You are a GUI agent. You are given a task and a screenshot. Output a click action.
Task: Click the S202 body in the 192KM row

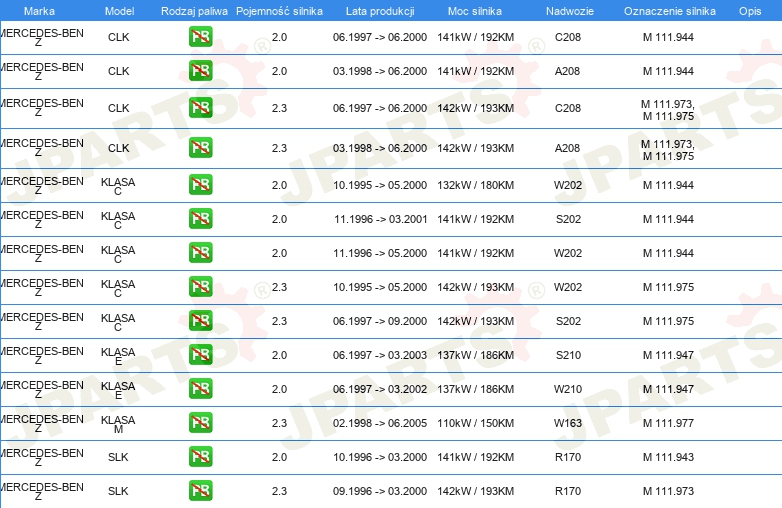click(568, 219)
